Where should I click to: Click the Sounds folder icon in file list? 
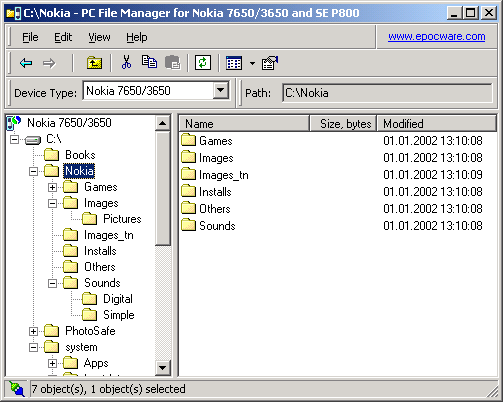point(188,225)
